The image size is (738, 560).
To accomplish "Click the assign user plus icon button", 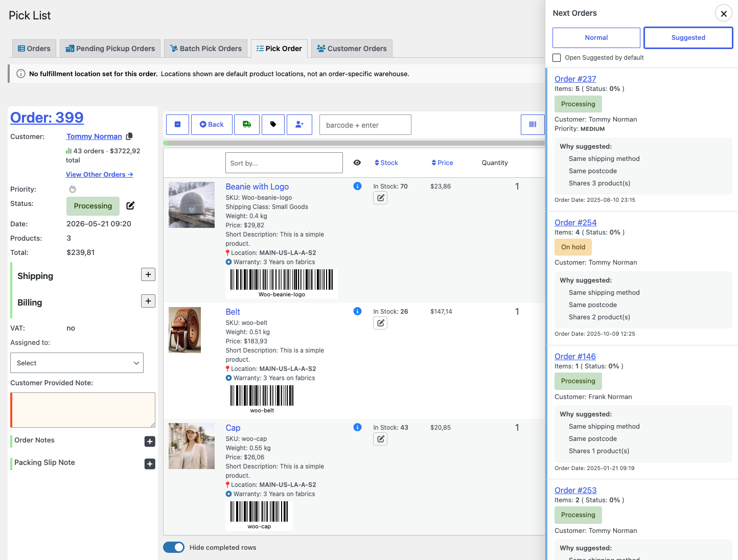I will pyautogui.click(x=299, y=125).
